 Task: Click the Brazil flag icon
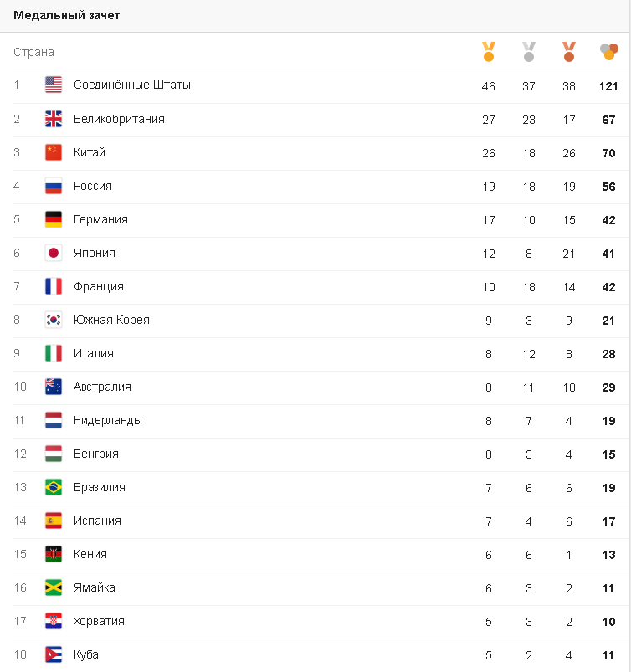pos(54,487)
